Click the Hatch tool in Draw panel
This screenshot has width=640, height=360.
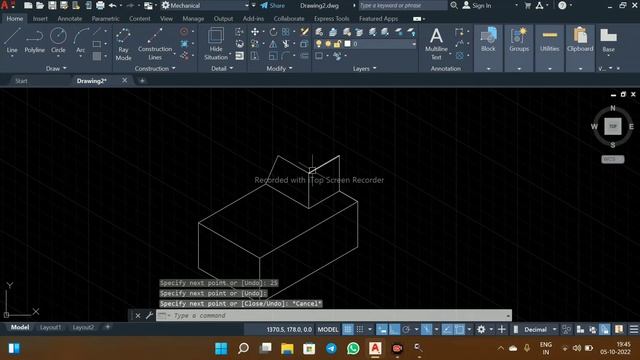(x=97, y=56)
